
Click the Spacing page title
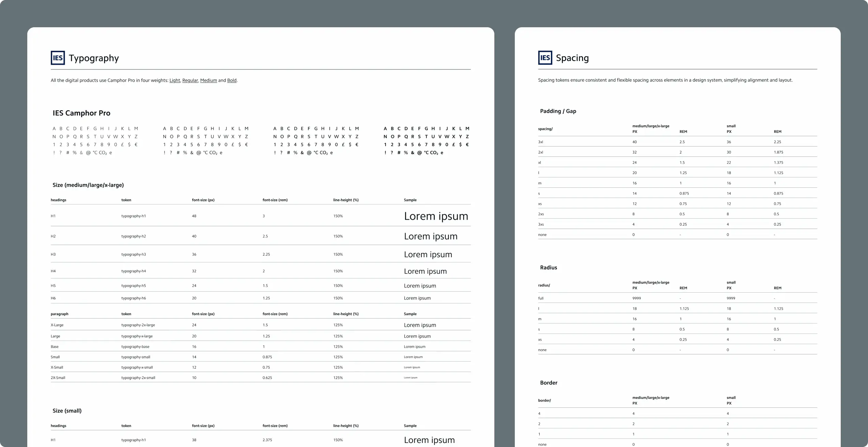[572, 58]
